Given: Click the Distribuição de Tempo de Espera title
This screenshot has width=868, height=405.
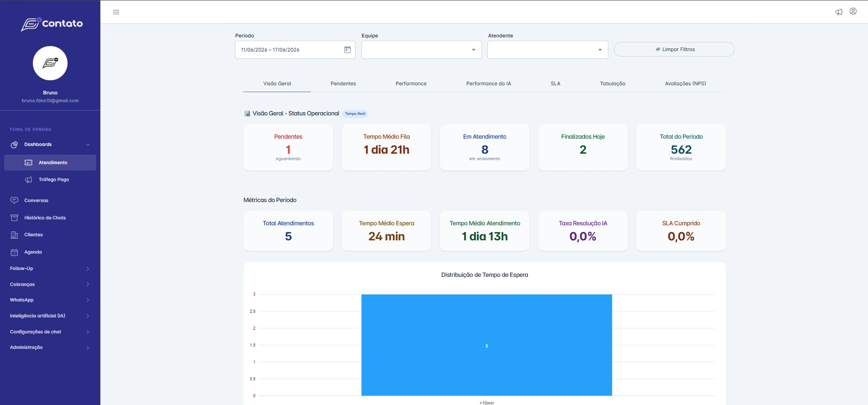Looking at the screenshot, I should [485, 275].
